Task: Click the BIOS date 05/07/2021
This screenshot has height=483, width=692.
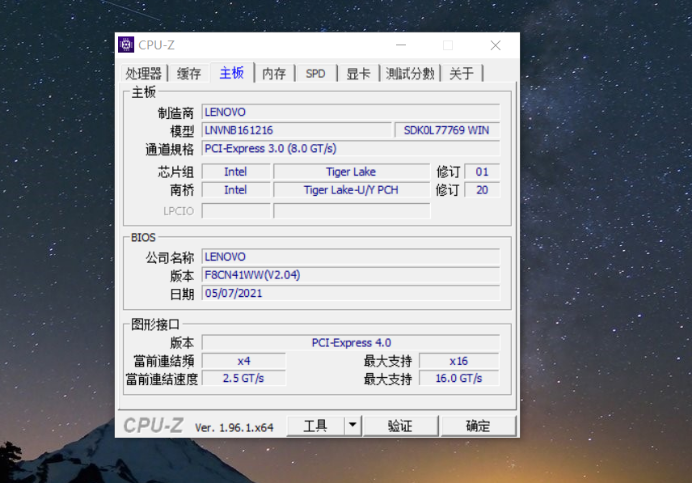Action: tap(351, 293)
